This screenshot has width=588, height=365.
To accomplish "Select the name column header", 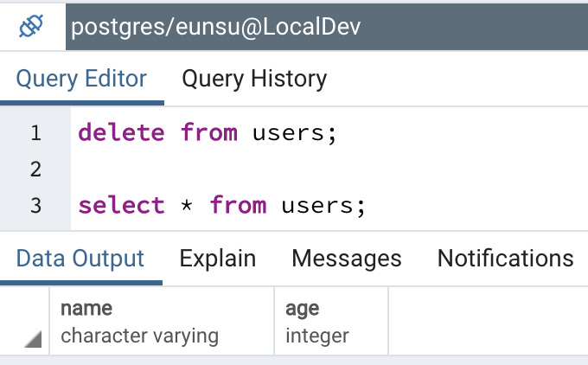I will [x=162, y=322].
